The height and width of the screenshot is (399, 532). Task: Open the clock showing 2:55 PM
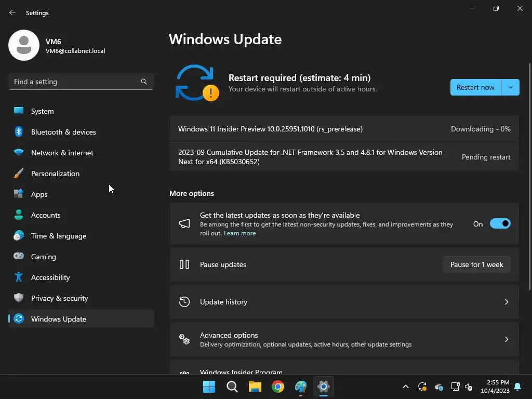click(x=495, y=387)
